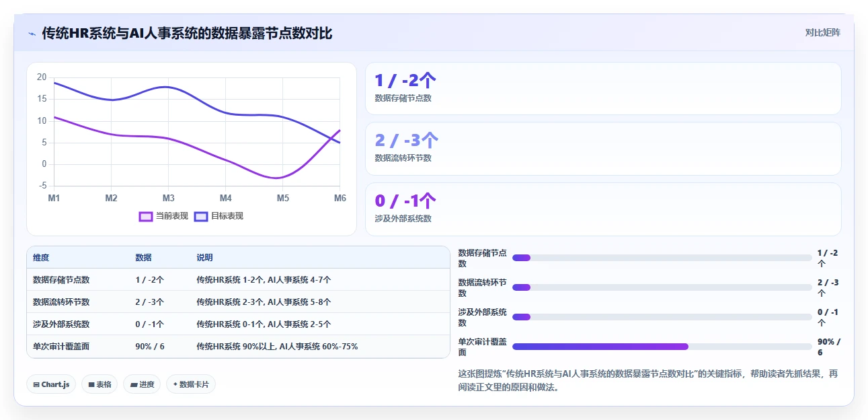
Task: Click the M3 label on the chart axis
Action: point(168,199)
